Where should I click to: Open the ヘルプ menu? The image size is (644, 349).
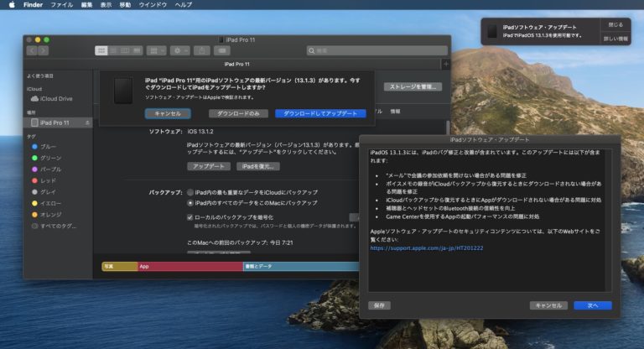click(183, 5)
